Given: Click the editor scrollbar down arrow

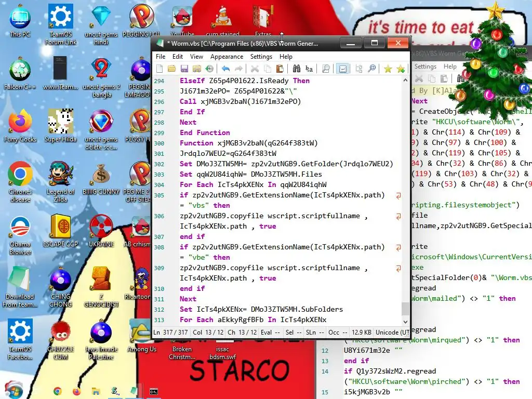Looking at the screenshot, I should [x=405, y=321].
